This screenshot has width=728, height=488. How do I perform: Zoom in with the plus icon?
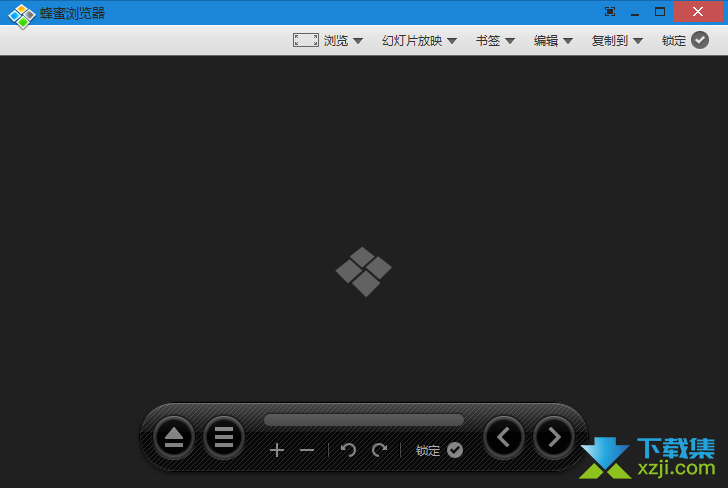click(x=277, y=450)
